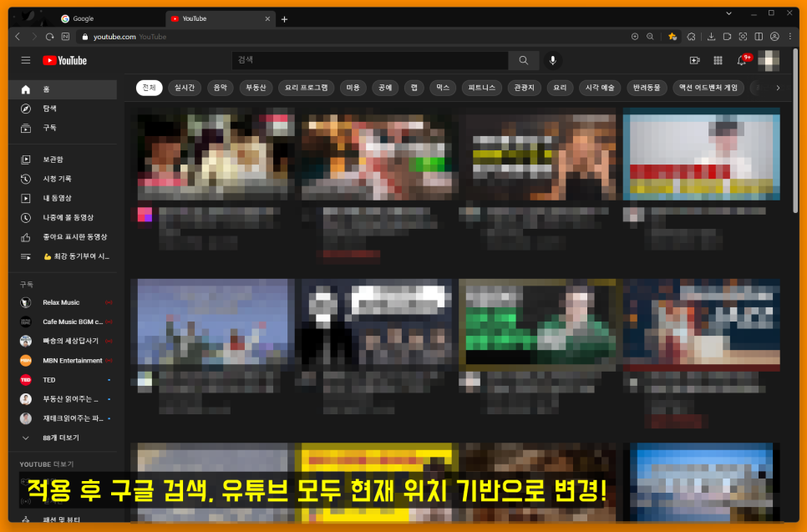Open Relax Music subscription channel
This screenshot has width=807, height=532.
(x=63, y=302)
